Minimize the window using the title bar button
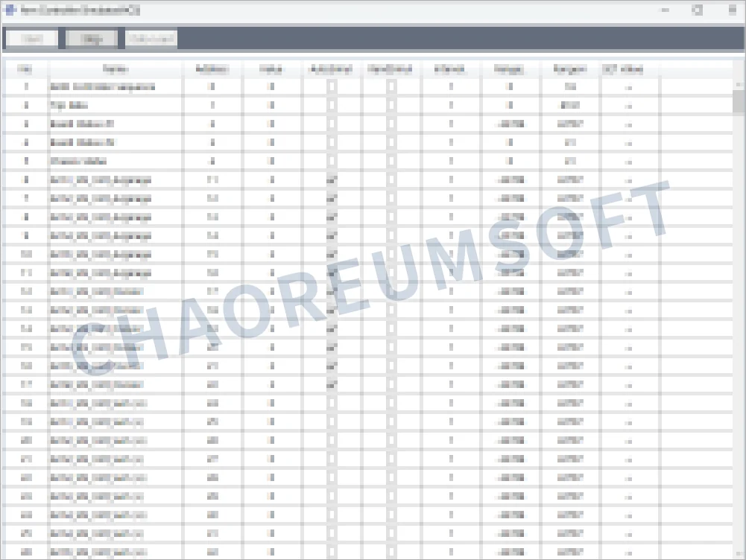Screen dimensions: 746x560 point(665,10)
